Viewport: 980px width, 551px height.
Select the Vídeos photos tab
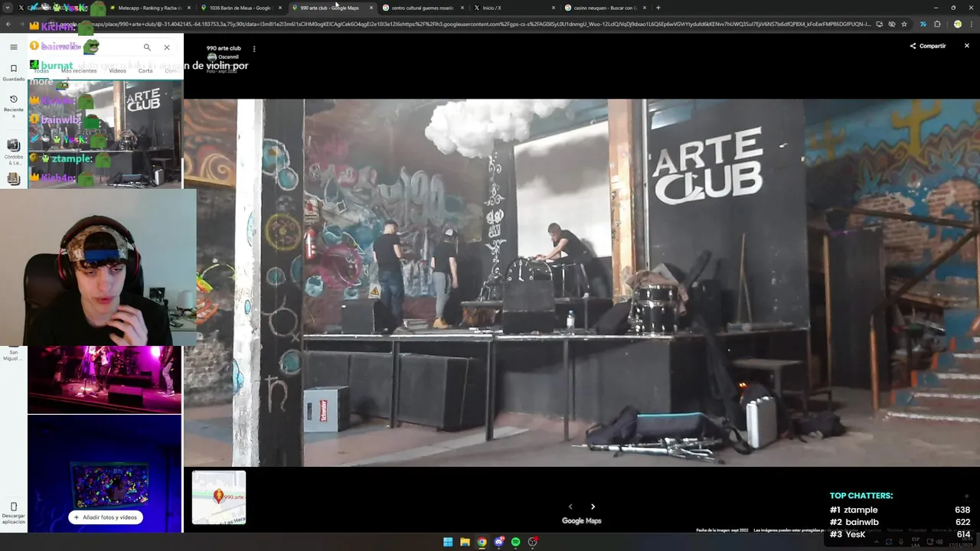pos(117,70)
